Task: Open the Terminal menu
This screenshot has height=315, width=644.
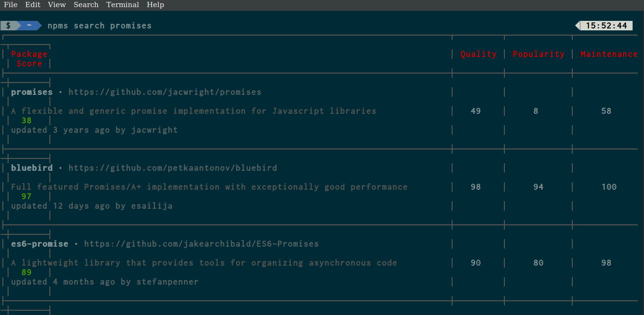Action: pos(123,5)
